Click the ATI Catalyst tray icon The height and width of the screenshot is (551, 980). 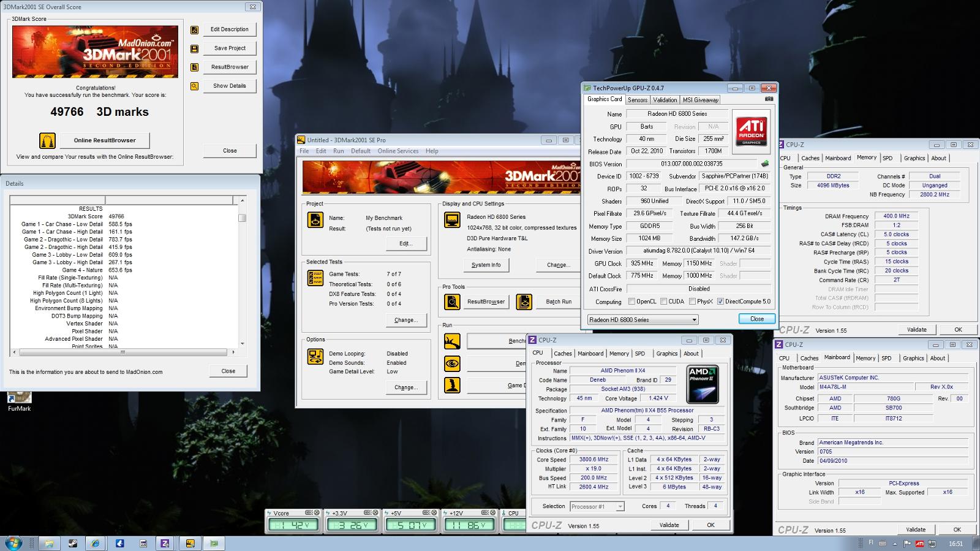pos(919,544)
